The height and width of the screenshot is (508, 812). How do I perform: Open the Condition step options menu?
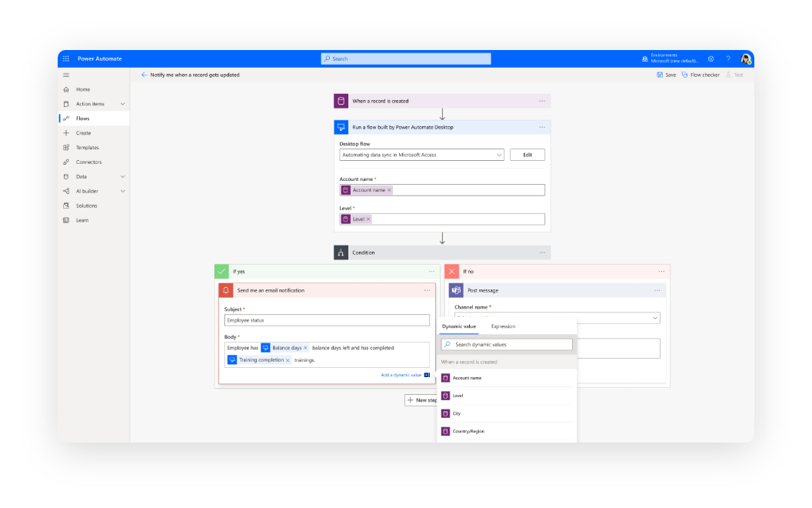click(x=541, y=252)
